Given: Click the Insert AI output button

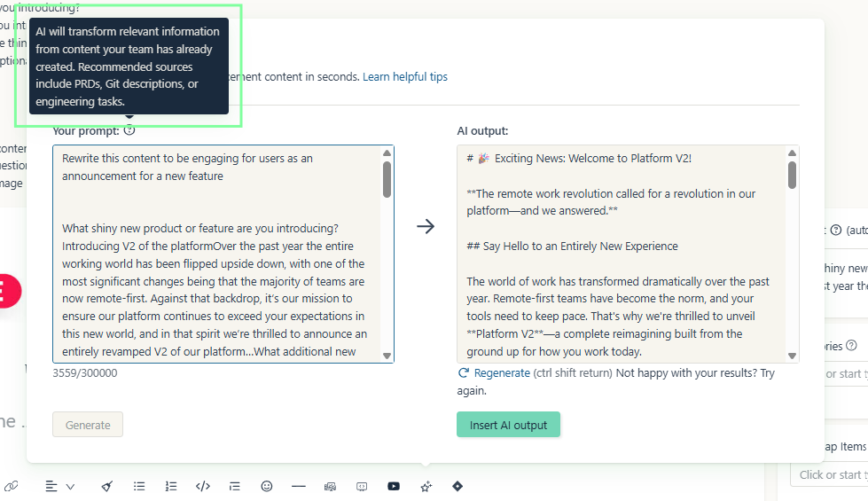Looking at the screenshot, I should [508, 425].
